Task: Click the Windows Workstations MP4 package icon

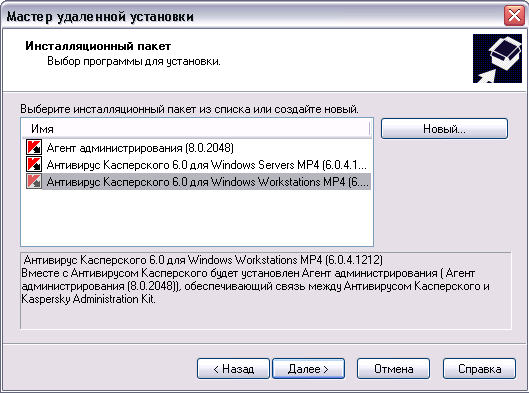Action: 34,181
